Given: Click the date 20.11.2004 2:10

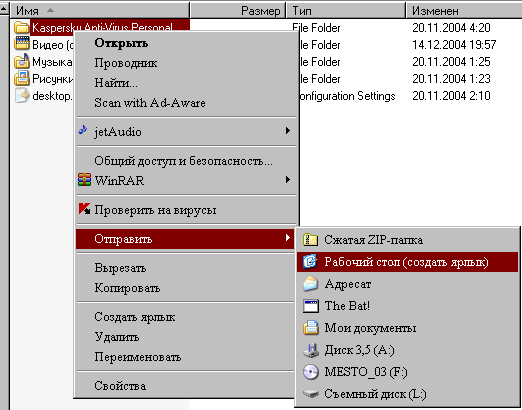Looking at the screenshot, I should coord(451,96).
